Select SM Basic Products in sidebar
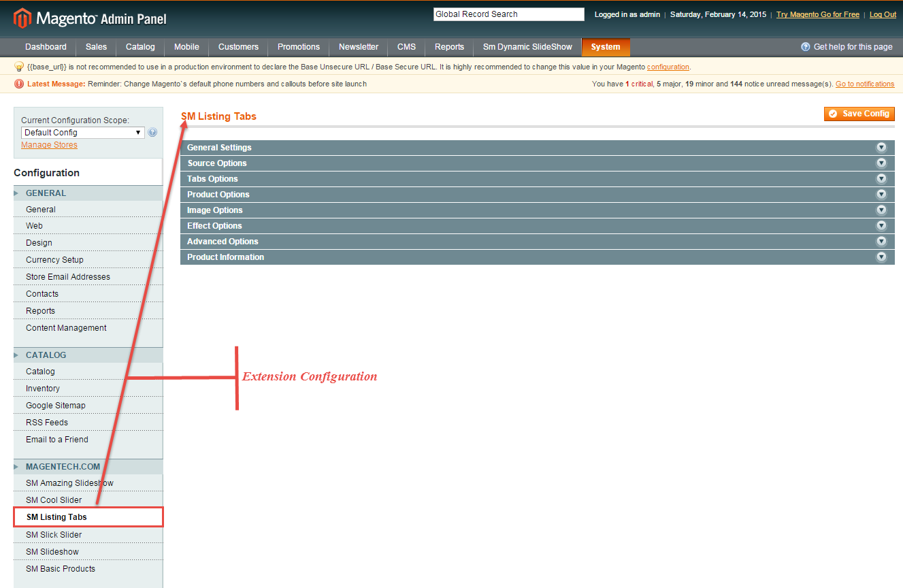This screenshot has height=588, width=903. [88, 569]
